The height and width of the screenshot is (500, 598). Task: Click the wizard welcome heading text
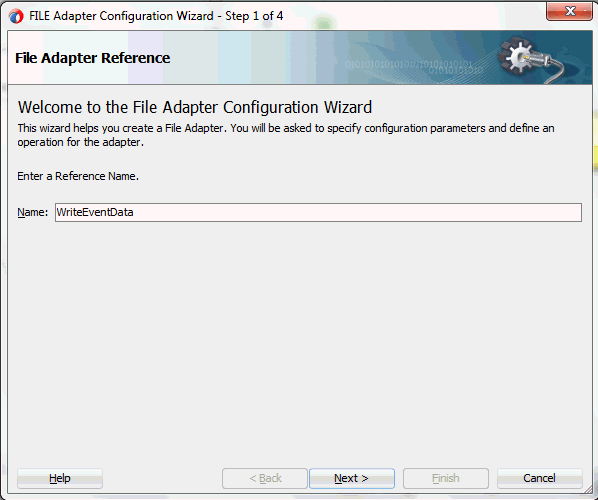[195, 107]
